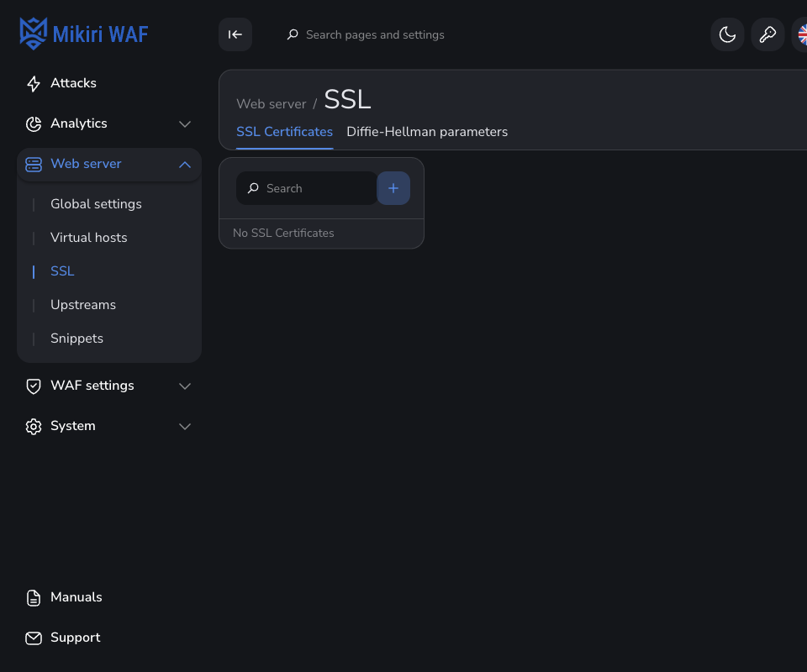Expand the WAF settings chevron
Viewport: 807px width, 672px height.
185,386
